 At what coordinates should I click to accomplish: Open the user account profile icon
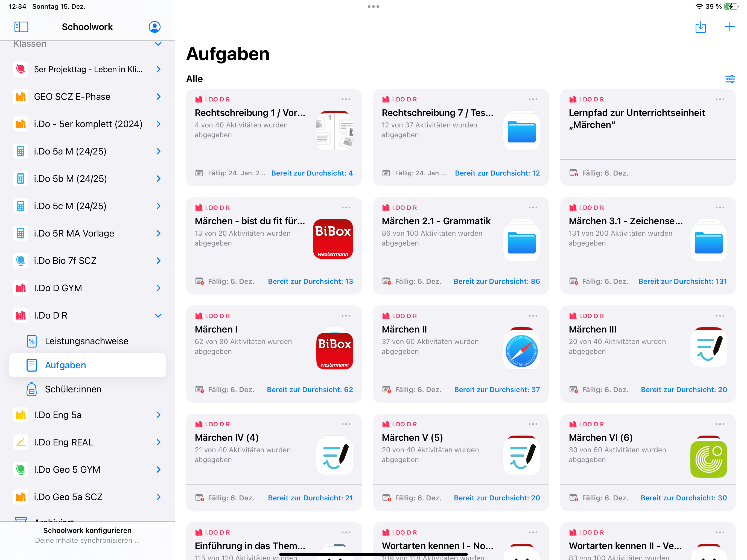(154, 27)
